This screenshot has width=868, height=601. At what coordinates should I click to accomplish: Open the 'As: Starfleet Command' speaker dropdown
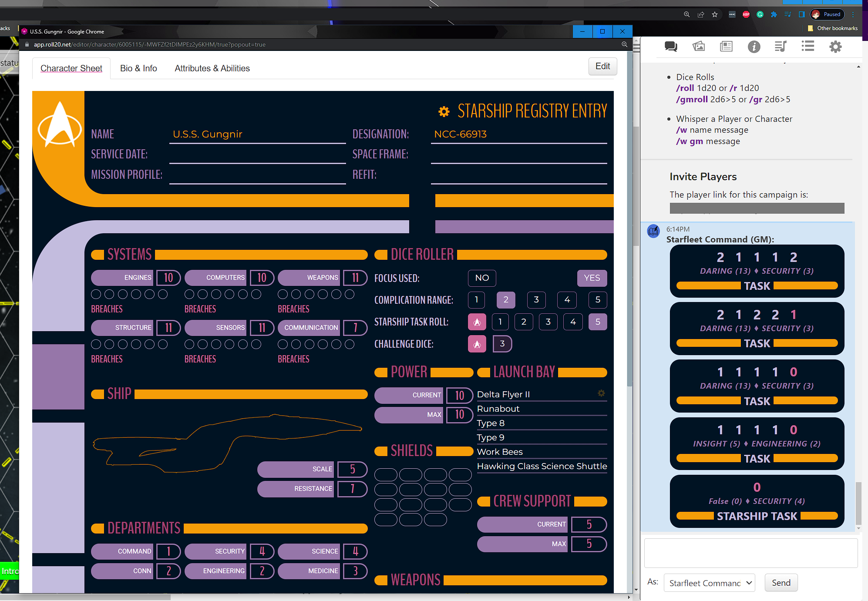709,583
